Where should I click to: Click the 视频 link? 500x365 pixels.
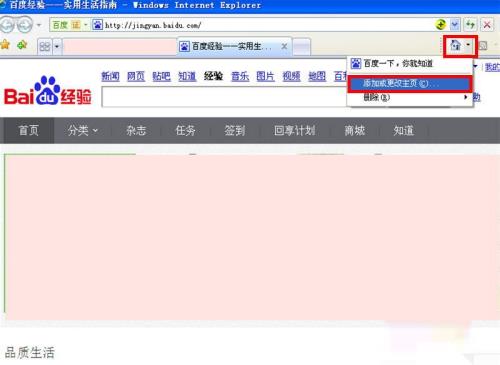point(291,76)
